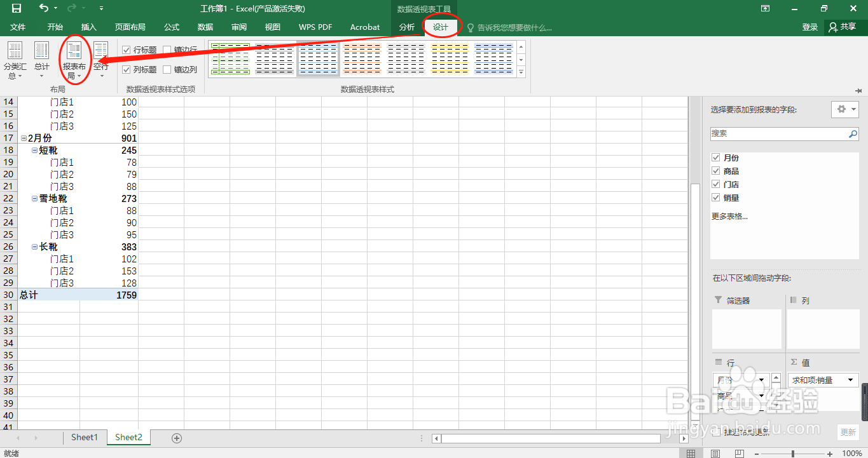Switch to the Home (开始) tab

[x=55, y=27]
